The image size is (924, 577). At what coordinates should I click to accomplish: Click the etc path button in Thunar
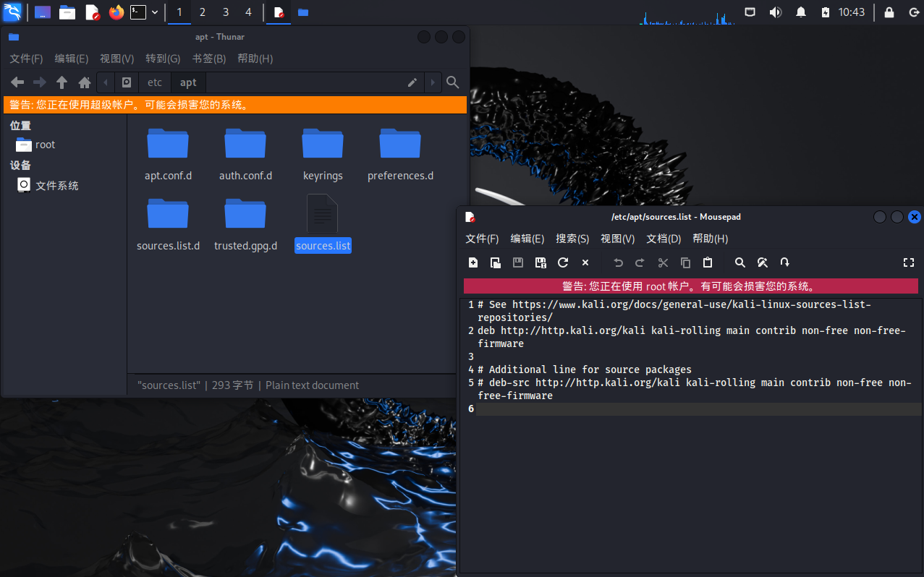[x=155, y=82]
